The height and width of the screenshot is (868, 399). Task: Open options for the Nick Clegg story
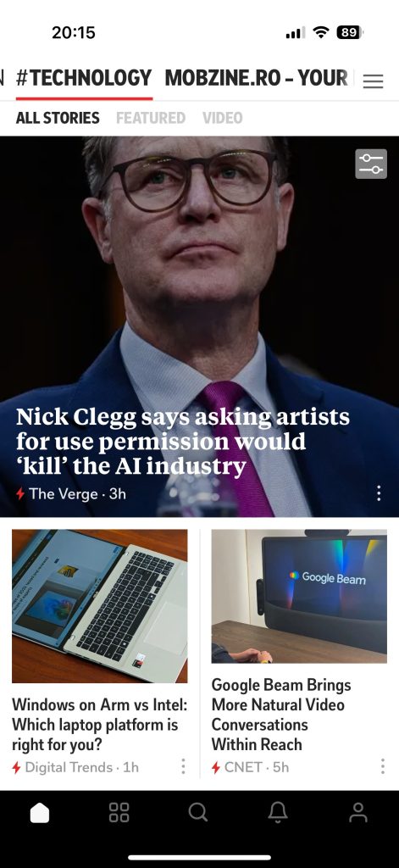(379, 493)
